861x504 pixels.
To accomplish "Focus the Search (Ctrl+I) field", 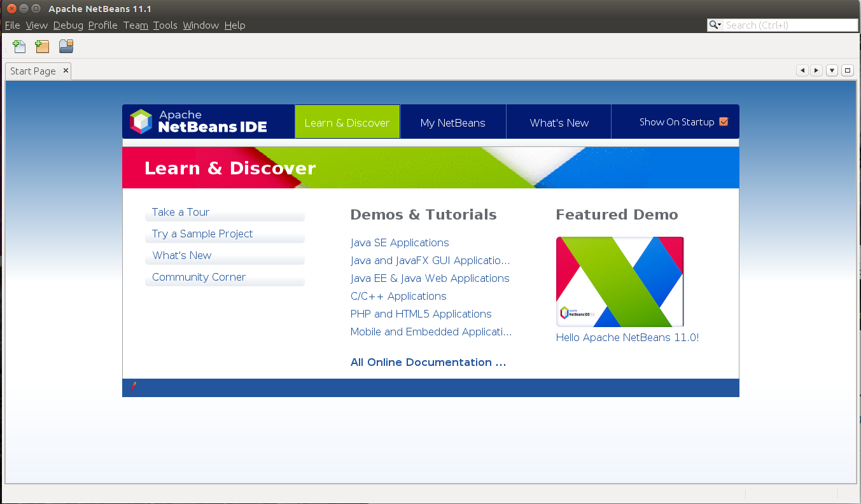I will click(x=790, y=25).
